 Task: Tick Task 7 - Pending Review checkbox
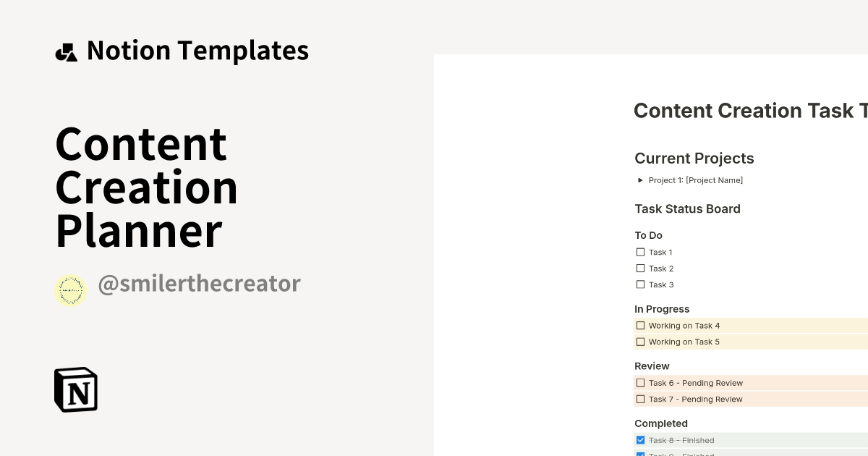(x=641, y=398)
